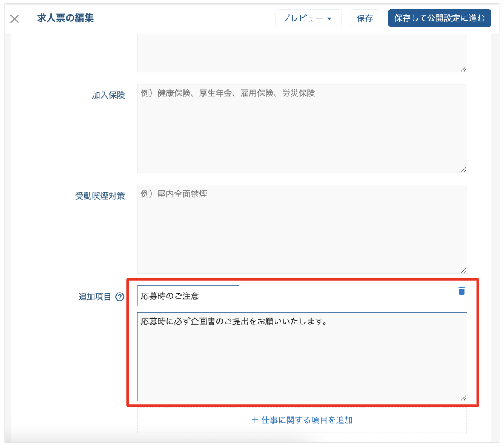504x446 pixels.
Task: Click the trash icon to delete the additional item
Action: [x=462, y=291]
